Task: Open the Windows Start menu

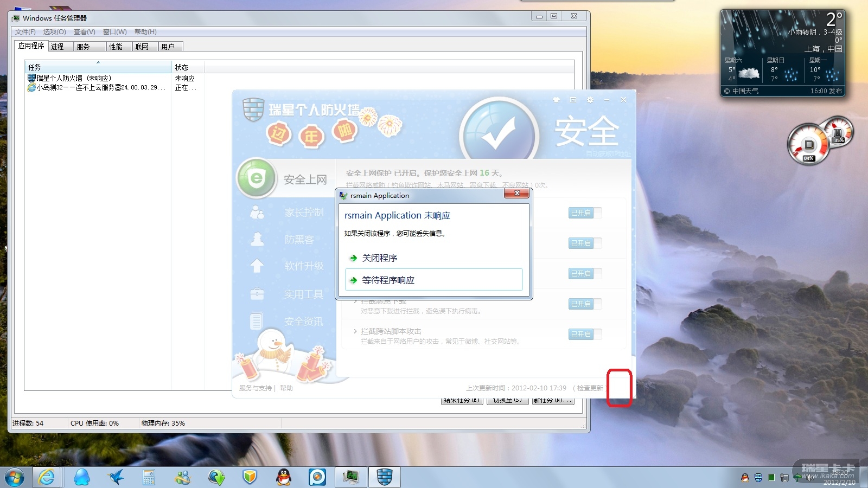Action: (x=15, y=477)
